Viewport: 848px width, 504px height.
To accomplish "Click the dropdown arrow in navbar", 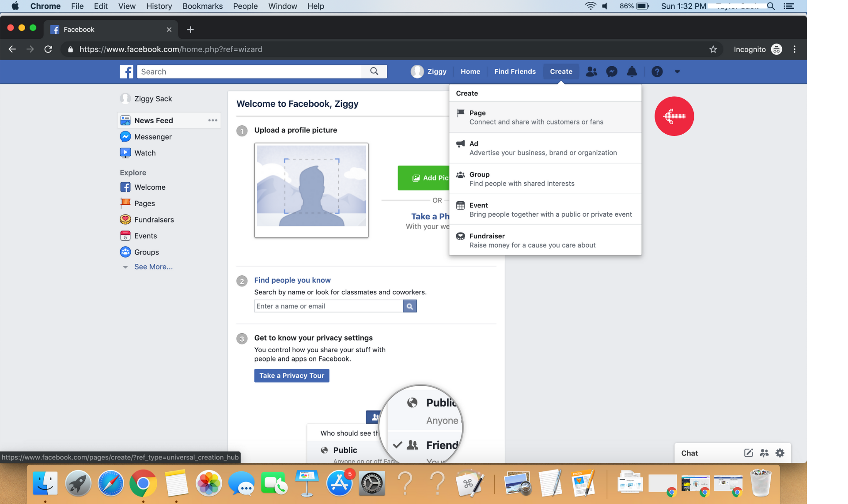I will click(x=677, y=71).
